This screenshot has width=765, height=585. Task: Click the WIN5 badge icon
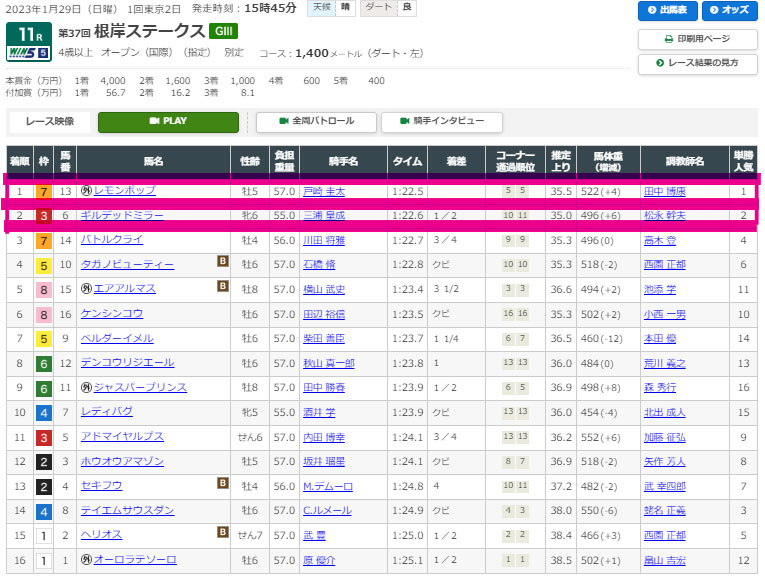pyautogui.click(x=30, y=53)
